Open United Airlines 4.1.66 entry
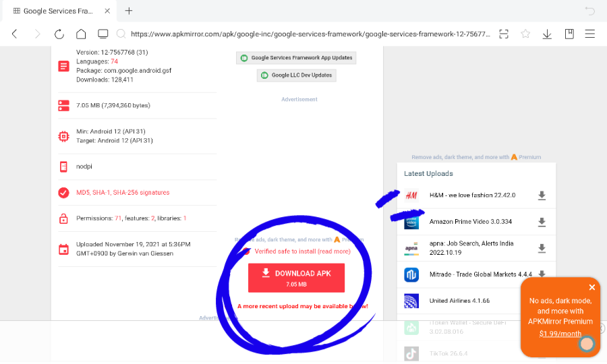This screenshot has width=607, height=364. pos(459,301)
